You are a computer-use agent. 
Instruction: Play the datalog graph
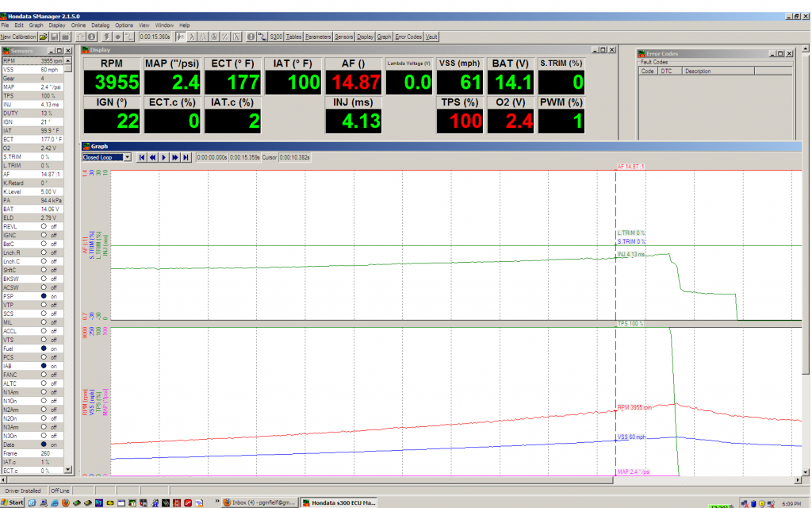tap(163, 157)
